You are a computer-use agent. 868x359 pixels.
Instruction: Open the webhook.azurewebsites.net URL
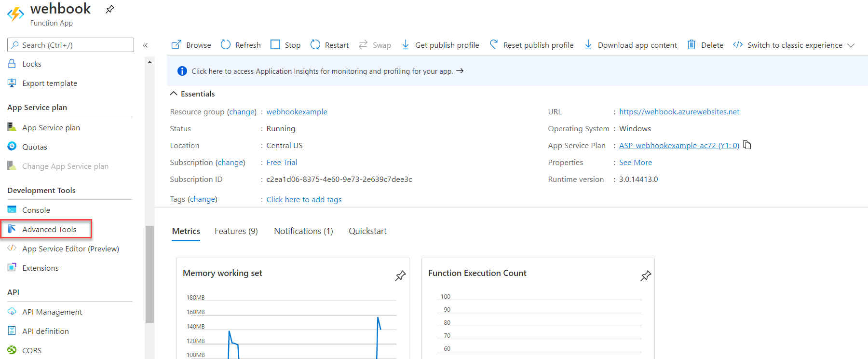pyautogui.click(x=679, y=112)
